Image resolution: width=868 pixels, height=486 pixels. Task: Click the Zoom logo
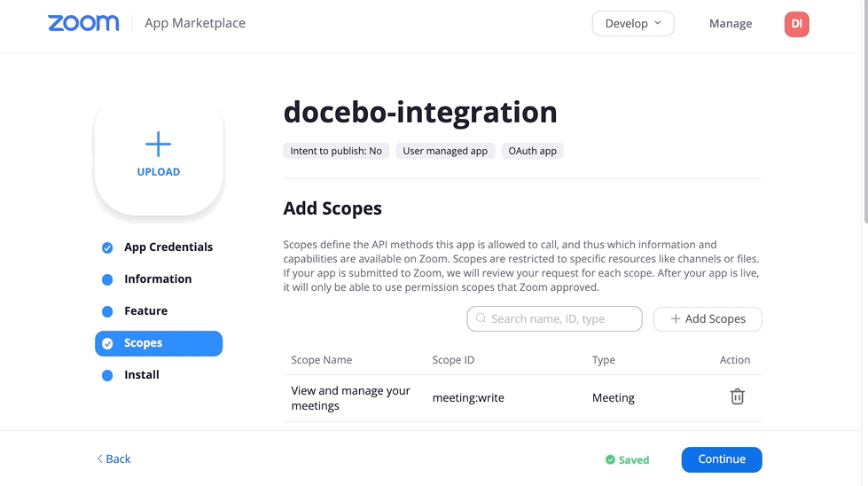click(83, 23)
